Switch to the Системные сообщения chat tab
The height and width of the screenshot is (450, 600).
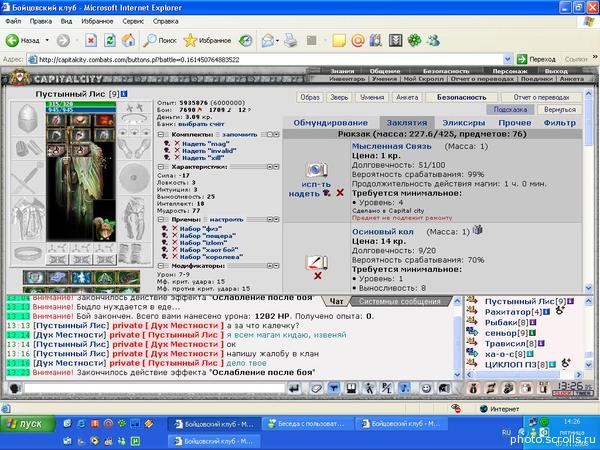[399, 302]
